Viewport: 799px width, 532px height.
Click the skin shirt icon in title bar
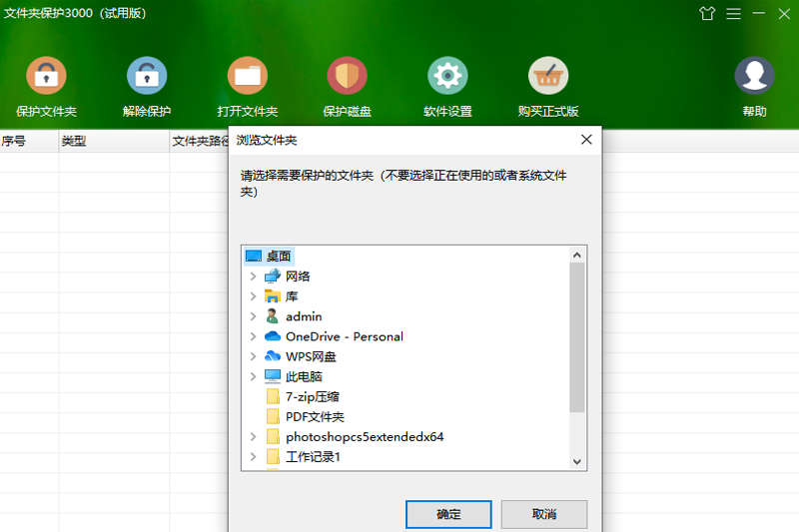[707, 14]
